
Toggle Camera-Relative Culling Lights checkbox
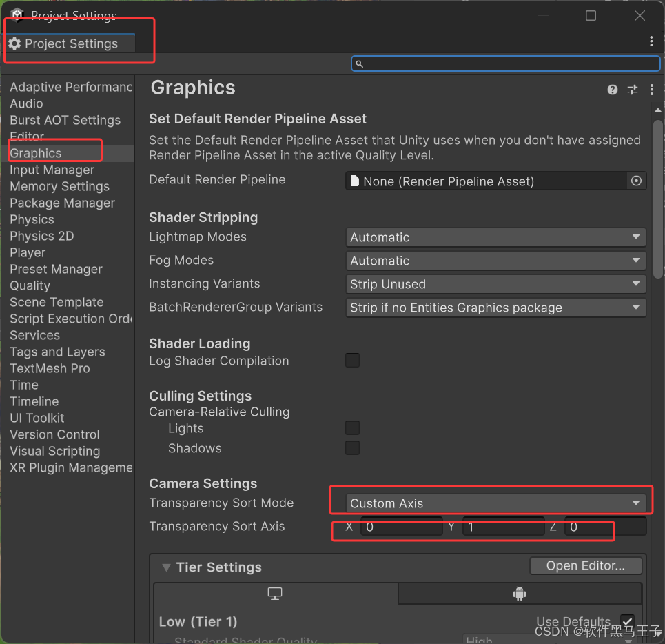coord(352,427)
